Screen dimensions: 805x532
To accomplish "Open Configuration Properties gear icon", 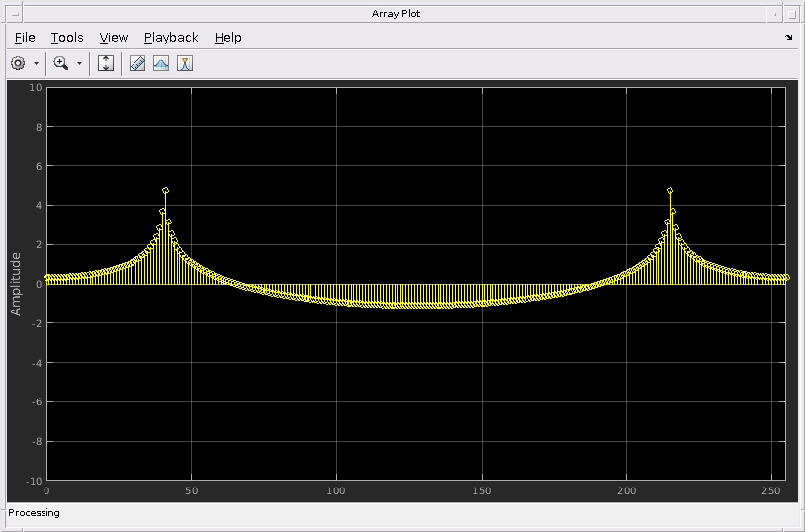I will [18, 63].
